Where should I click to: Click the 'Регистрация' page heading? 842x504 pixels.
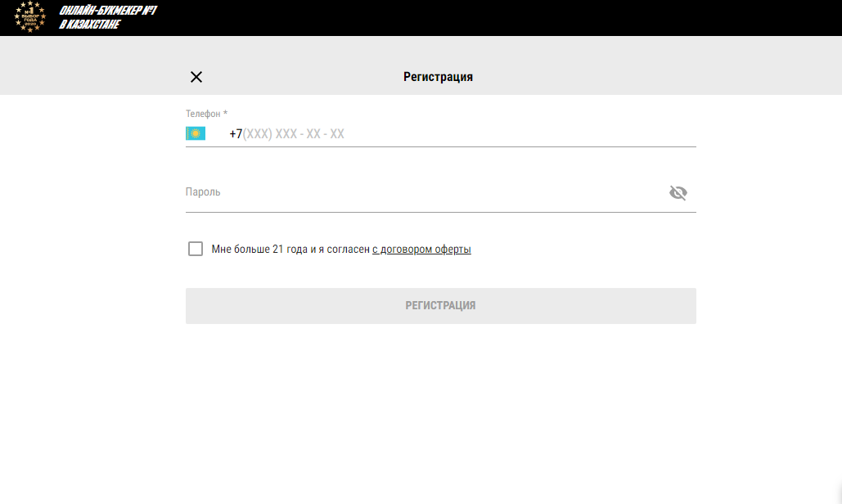click(x=439, y=77)
